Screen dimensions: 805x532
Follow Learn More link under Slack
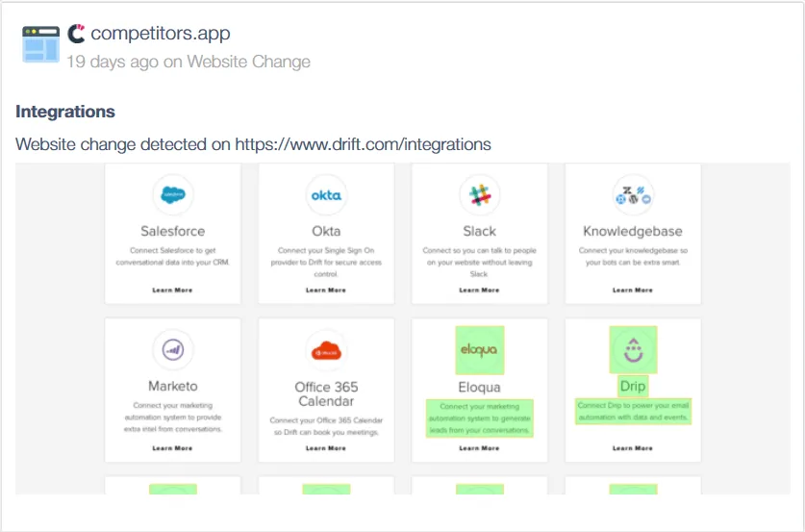[479, 291]
